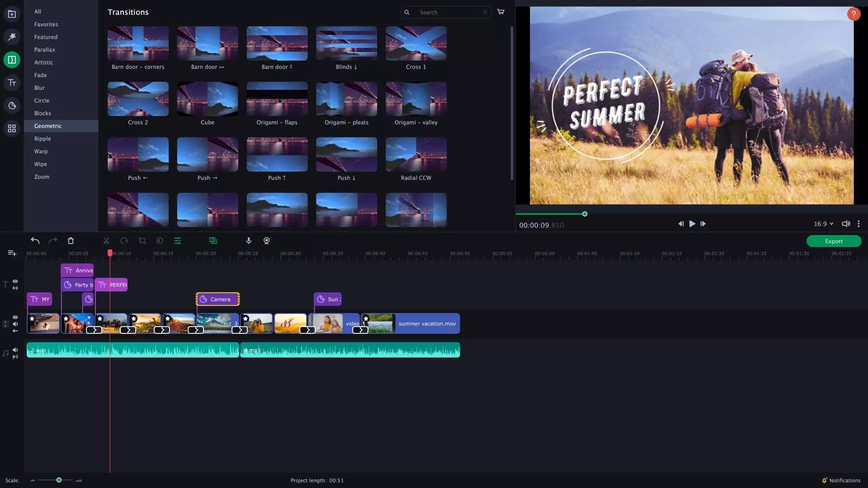Viewport: 868px width, 488px height.
Task: Split the clip with the scissors tool
Action: click(x=106, y=240)
